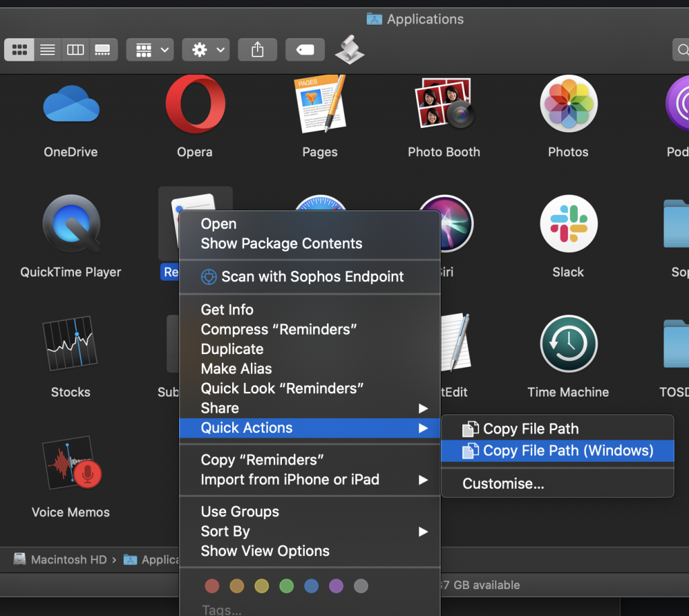
Task: Select the TextEdit app icon
Action: tap(456, 342)
